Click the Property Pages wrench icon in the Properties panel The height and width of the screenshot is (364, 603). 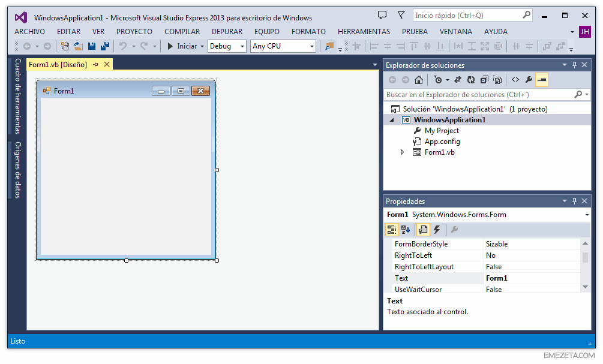point(454,230)
